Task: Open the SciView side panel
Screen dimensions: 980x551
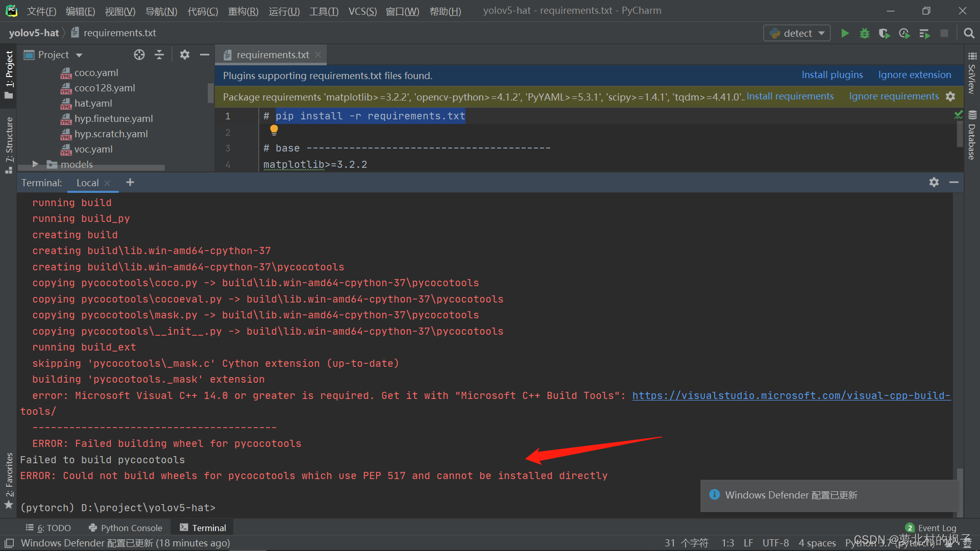Action: (x=972, y=72)
